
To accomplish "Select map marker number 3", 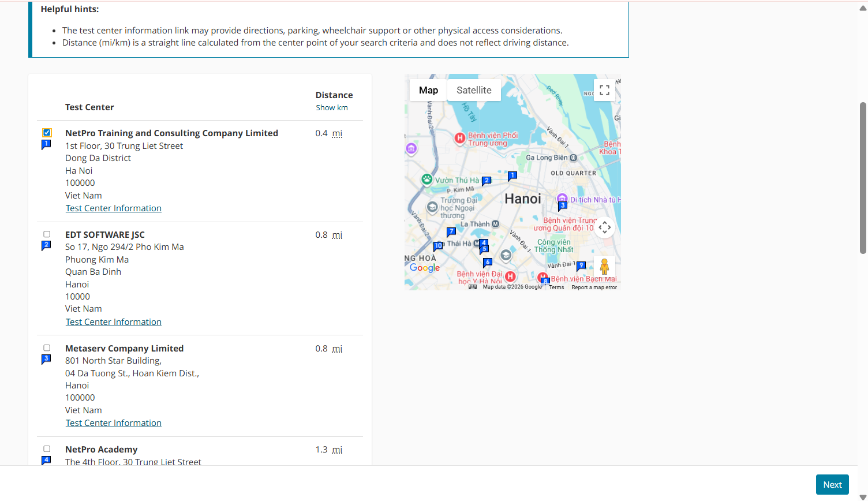I will [562, 205].
